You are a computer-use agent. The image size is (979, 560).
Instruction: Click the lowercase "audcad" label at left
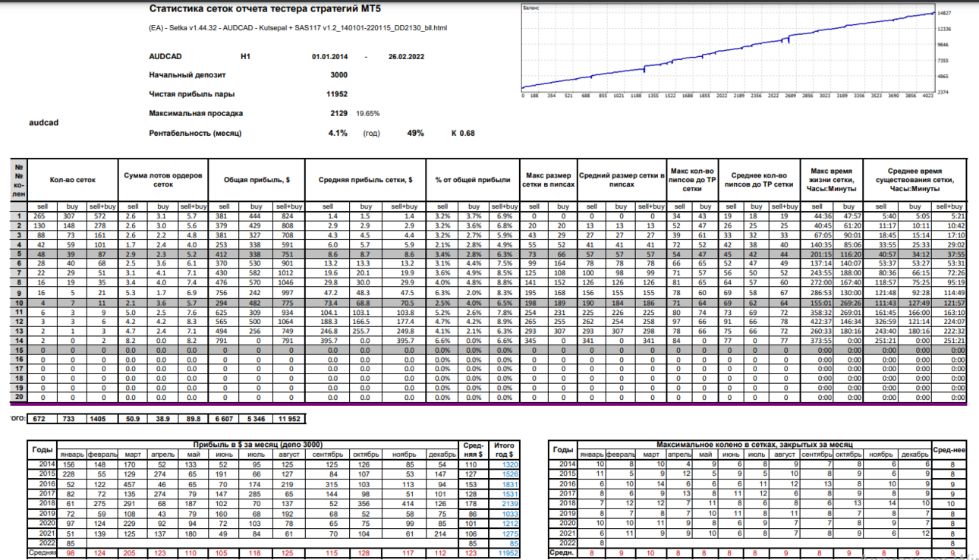[x=43, y=122]
